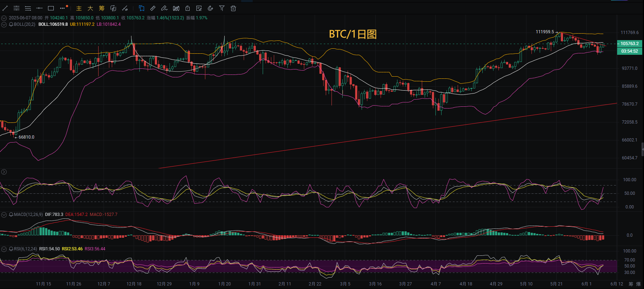This screenshot has height=289, width=644.
Task: Click the MACD alert bell icon
Action: click(11, 215)
